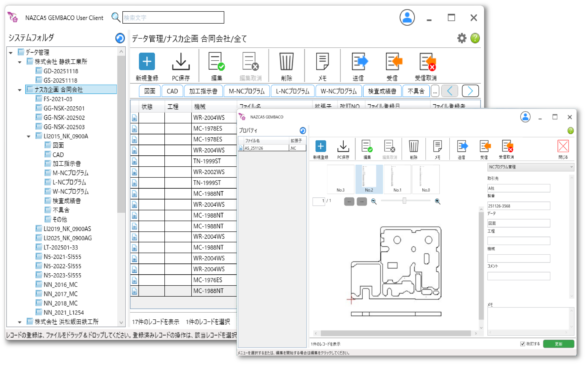The image size is (588, 367).
Task: Select the 検査成績書 tab
Action: [x=382, y=91]
